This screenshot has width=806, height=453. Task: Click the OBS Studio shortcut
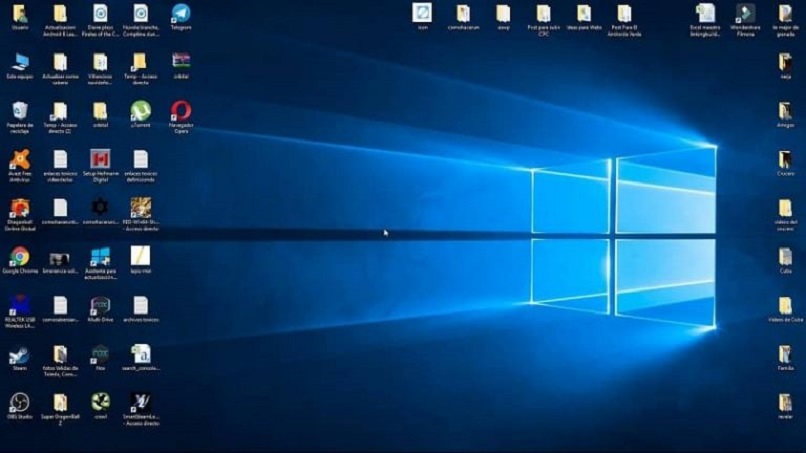[20, 402]
